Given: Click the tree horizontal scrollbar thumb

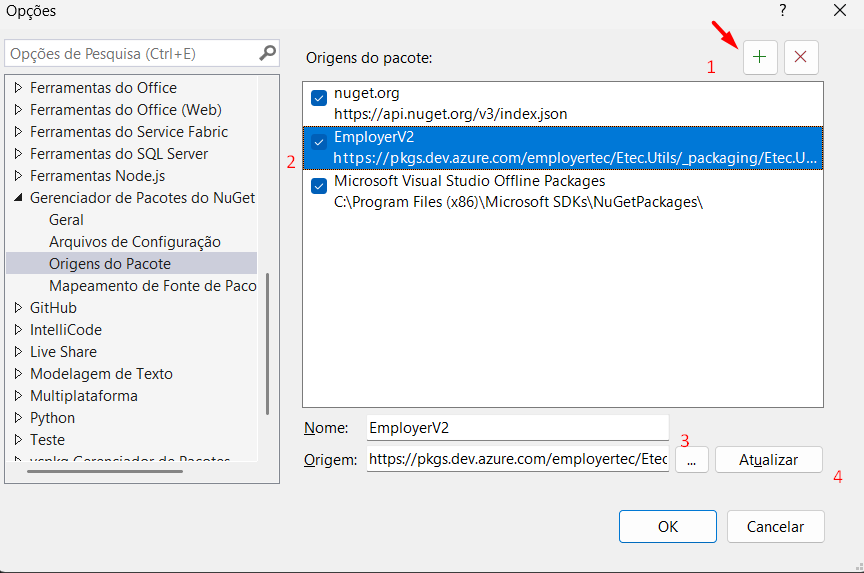Looking at the screenshot, I should point(105,472).
